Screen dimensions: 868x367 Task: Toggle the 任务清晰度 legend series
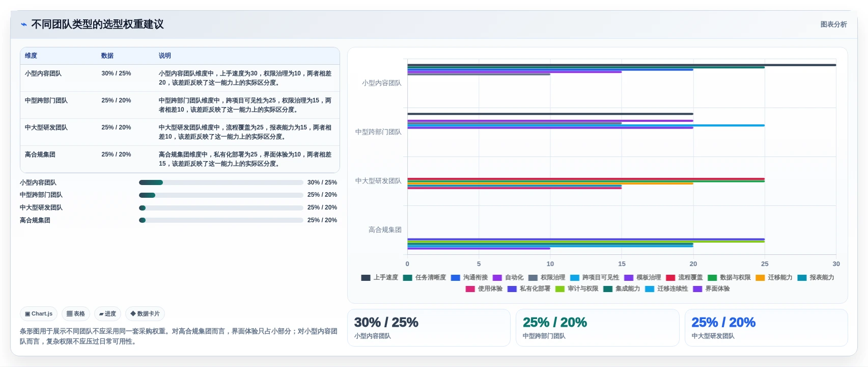point(424,278)
